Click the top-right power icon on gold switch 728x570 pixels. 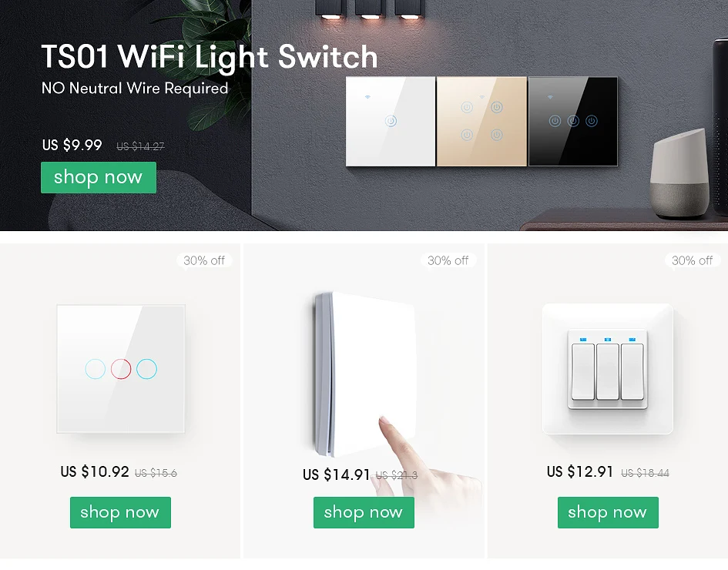coord(497,108)
